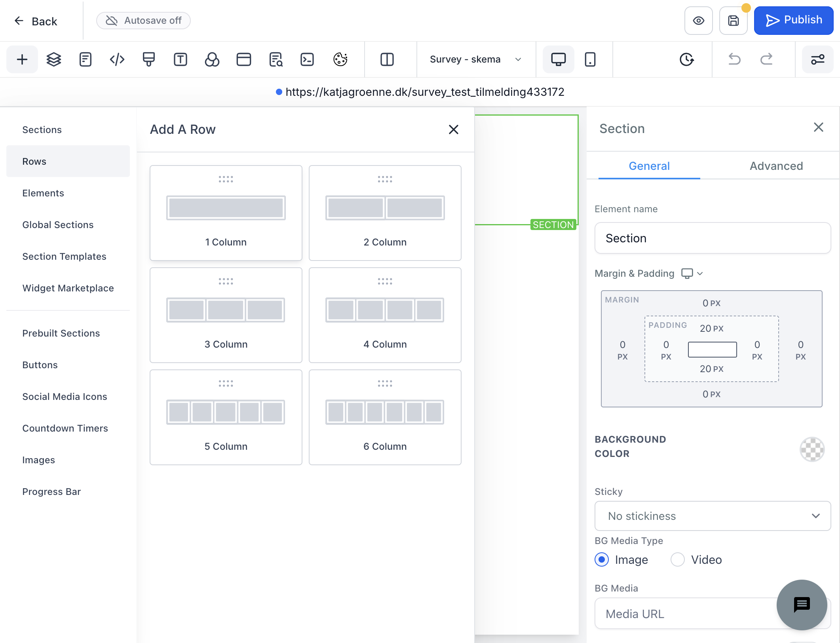840x643 pixels.
Task: Open the settings sliders icon
Action: (x=818, y=59)
